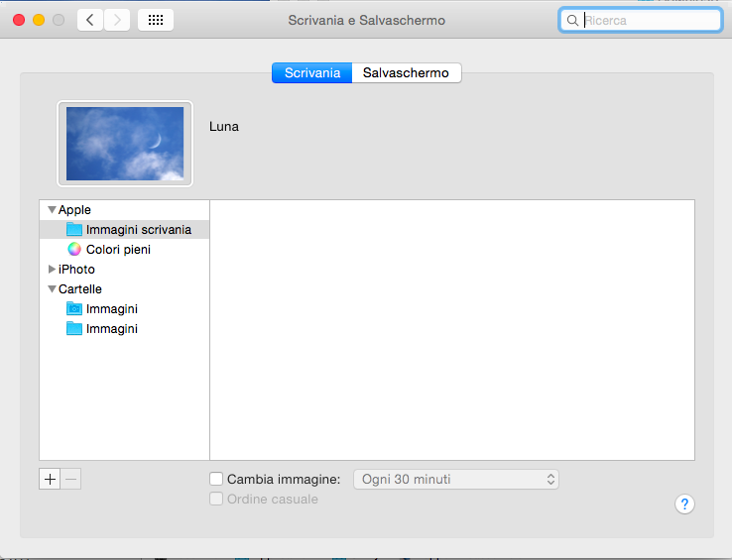The width and height of the screenshot is (732, 560).
Task: Click the Cambia immagine label text
Action: pos(284,480)
